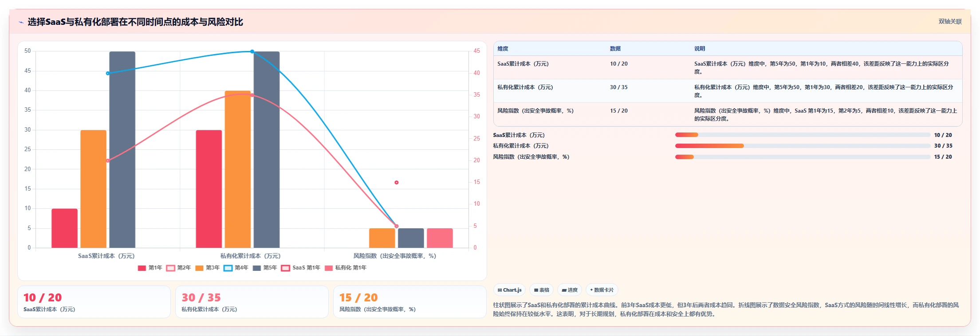Click the blue line peak point above 私有化累计成本
The image size is (980, 336).
pos(252,51)
